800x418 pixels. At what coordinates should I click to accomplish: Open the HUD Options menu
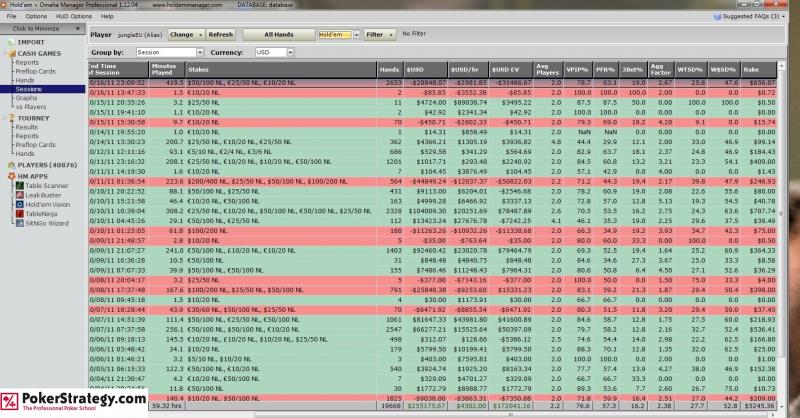pos(74,16)
